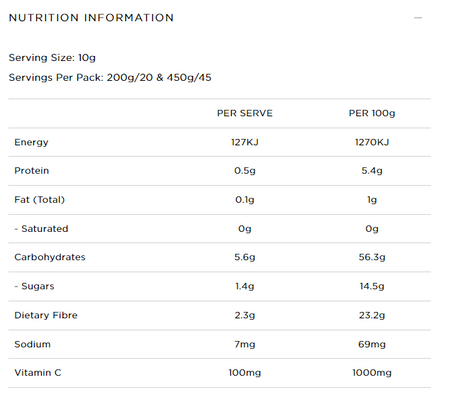Viewport: 450px width, 402px height.
Task: Click the 56.3g carbohydrates value
Action: pos(372,257)
